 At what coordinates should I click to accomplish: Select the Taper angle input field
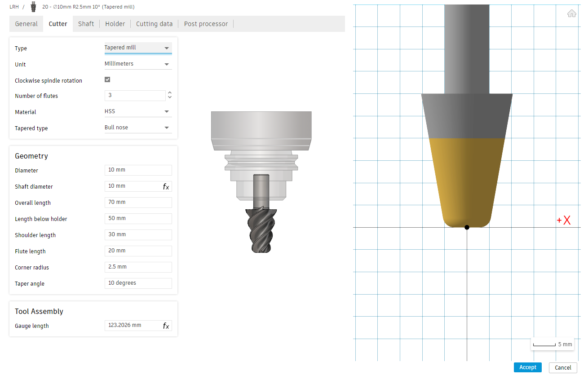(x=138, y=283)
